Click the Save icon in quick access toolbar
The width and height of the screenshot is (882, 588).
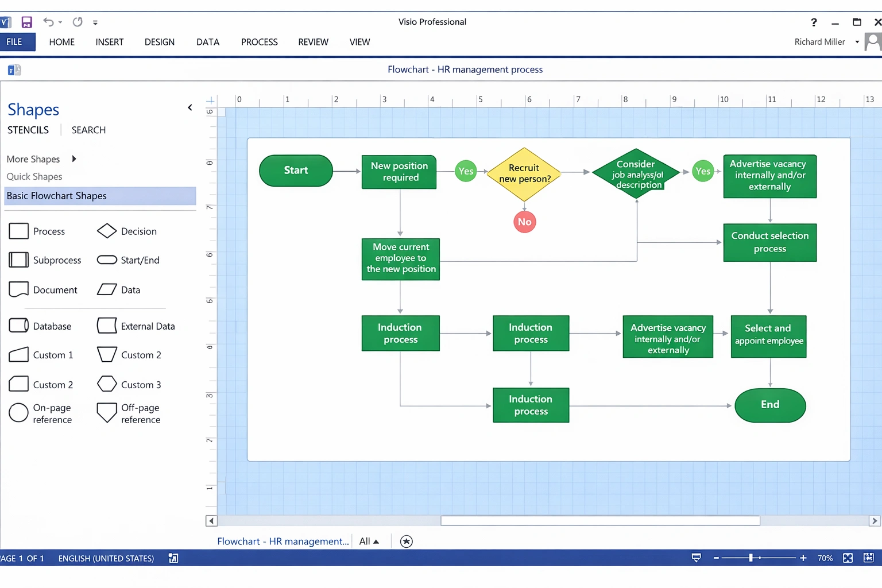[26, 22]
